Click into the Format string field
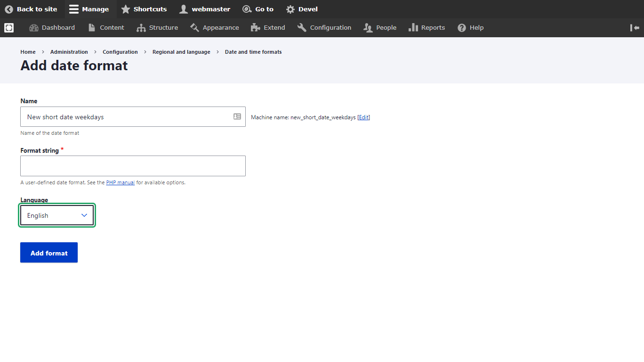Screen dimensions: 644x362 [x=133, y=166]
